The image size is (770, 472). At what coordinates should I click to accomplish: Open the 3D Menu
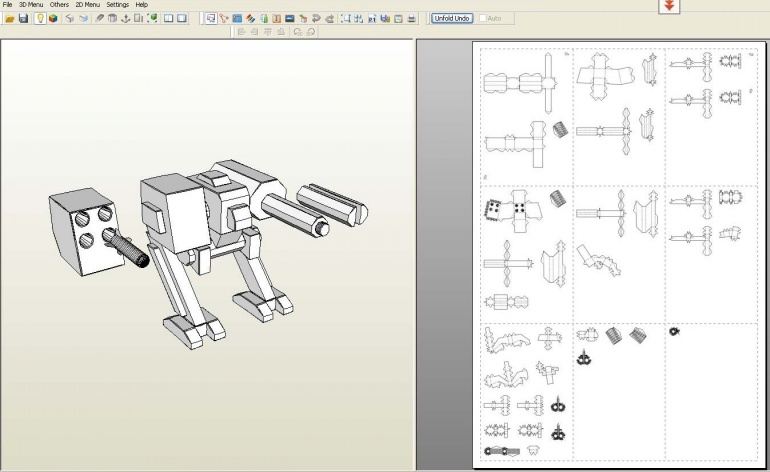31,4
